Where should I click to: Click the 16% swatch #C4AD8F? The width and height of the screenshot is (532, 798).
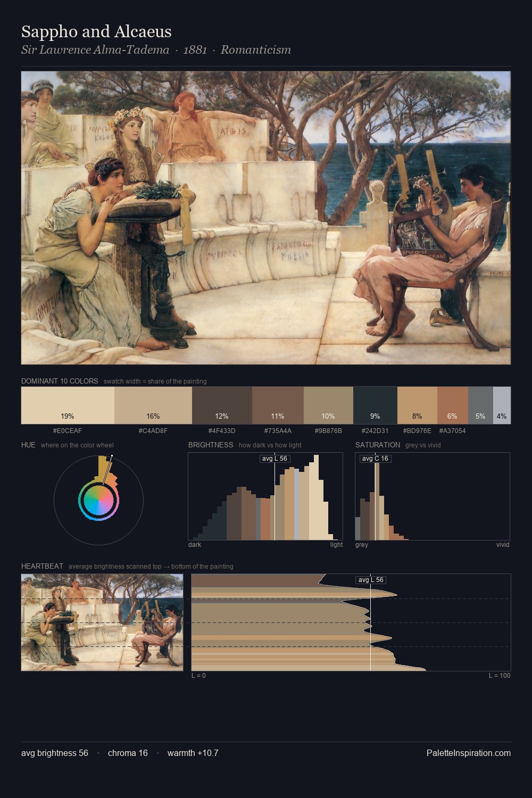pyautogui.click(x=153, y=405)
